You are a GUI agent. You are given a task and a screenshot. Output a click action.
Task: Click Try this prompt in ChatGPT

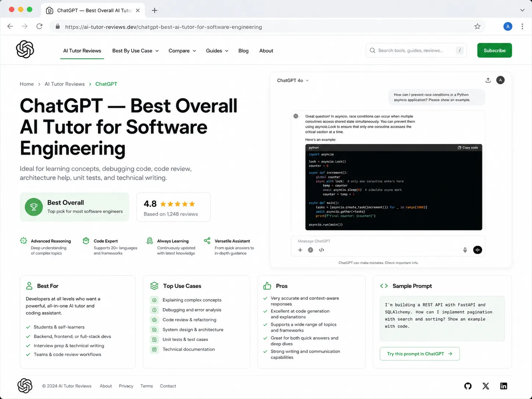(420, 353)
